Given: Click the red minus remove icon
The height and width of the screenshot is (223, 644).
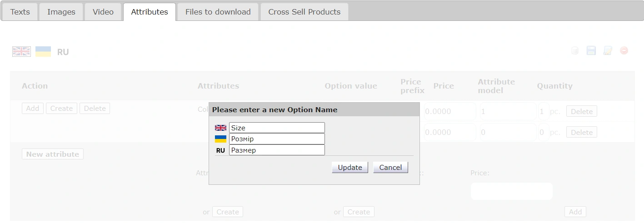Looking at the screenshot, I should click(x=624, y=51).
